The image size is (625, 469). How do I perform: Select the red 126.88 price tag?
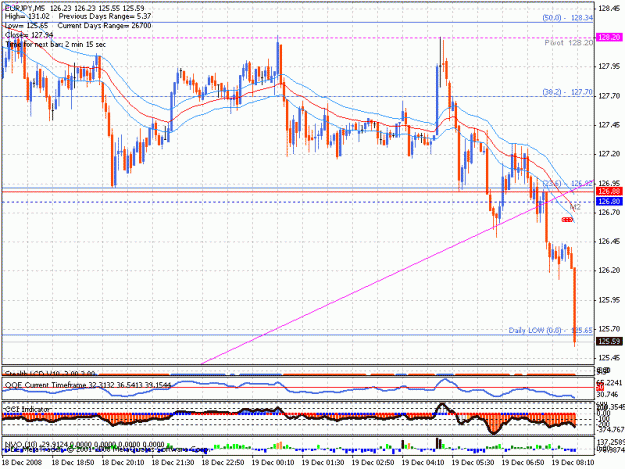(x=609, y=192)
